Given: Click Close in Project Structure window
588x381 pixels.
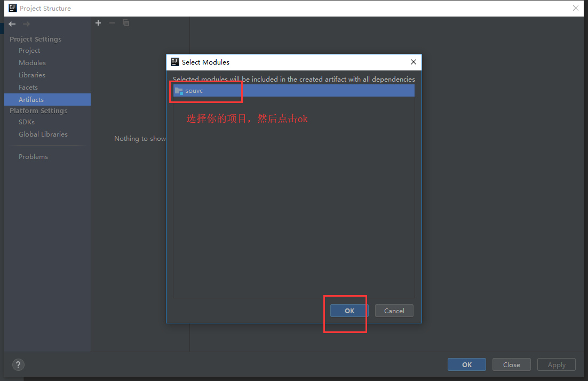Looking at the screenshot, I should tap(512, 364).
